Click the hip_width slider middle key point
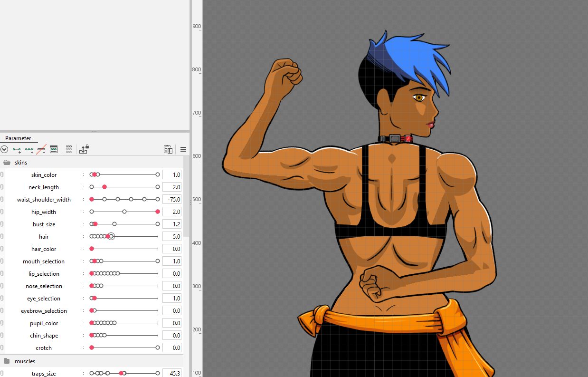Image resolution: width=588 pixels, height=377 pixels. pos(124,212)
